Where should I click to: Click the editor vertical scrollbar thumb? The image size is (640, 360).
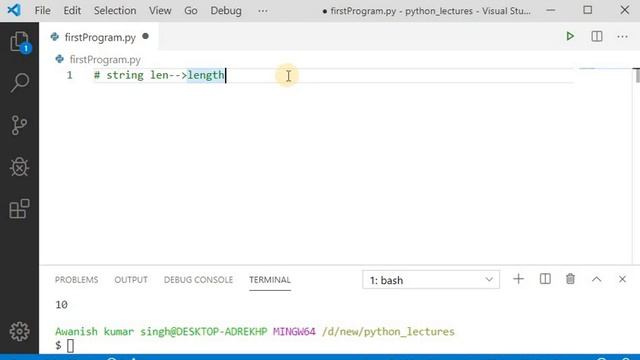click(x=637, y=76)
